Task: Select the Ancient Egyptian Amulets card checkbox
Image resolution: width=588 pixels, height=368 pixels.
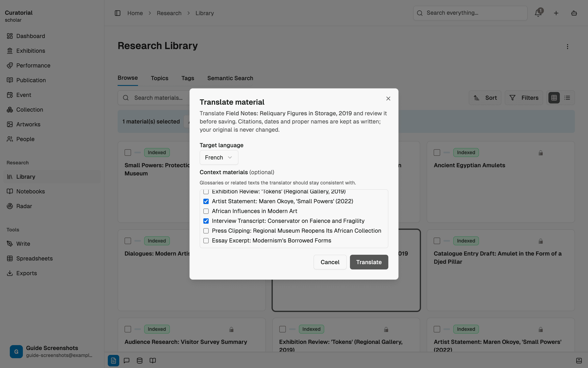Action: tap(437, 153)
